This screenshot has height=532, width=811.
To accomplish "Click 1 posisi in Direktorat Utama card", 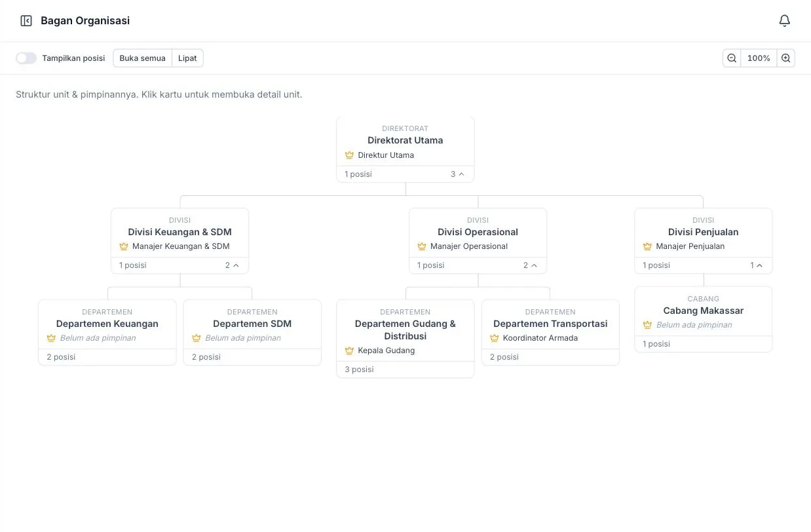I will [x=358, y=174].
